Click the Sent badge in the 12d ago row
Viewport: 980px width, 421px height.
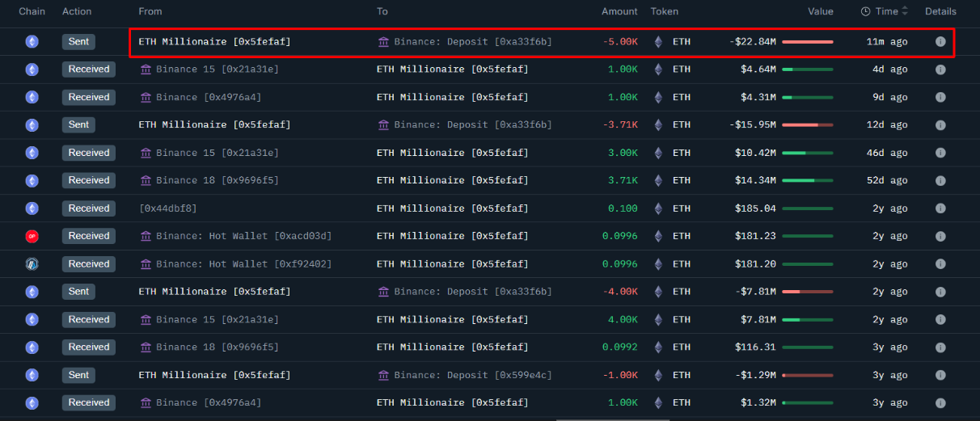78,125
